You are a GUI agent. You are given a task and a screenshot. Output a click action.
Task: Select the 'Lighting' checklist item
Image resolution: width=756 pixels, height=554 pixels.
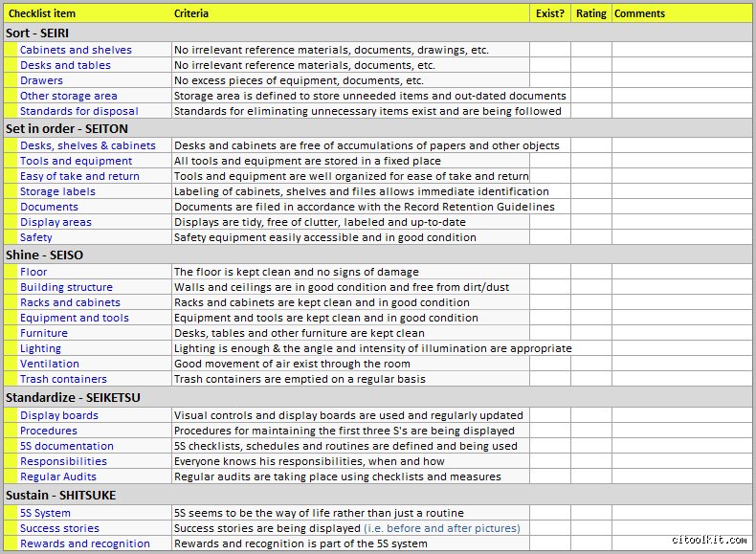[40, 348]
